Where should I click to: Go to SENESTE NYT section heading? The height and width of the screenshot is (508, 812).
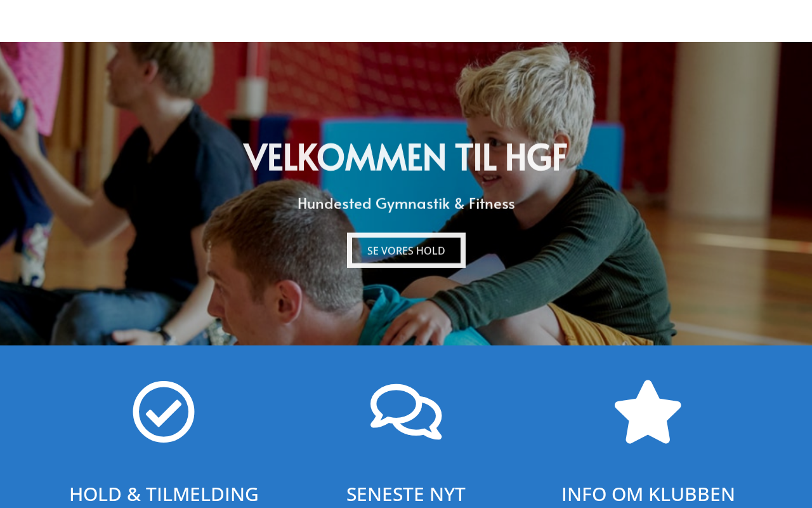point(406,494)
